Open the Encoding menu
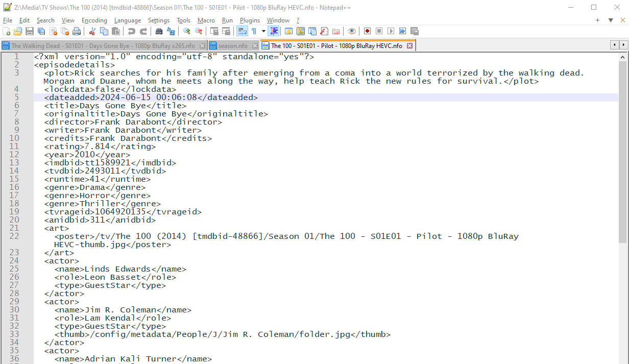 [94, 20]
